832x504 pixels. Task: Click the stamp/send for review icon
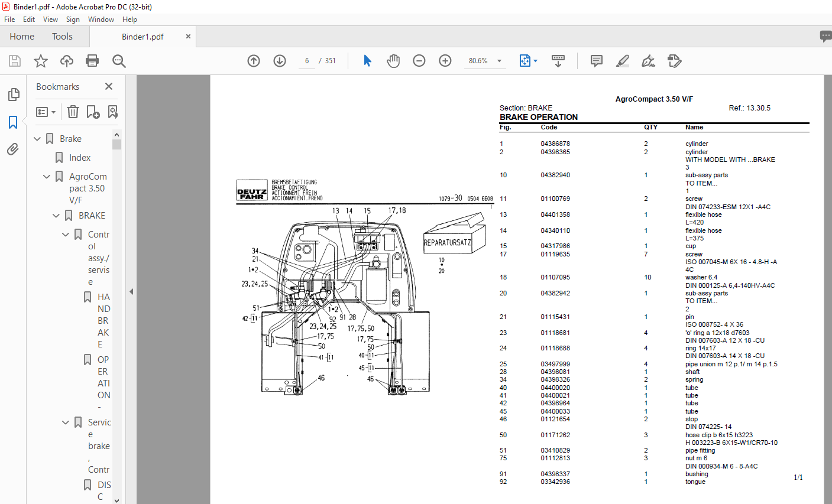coord(674,61)
